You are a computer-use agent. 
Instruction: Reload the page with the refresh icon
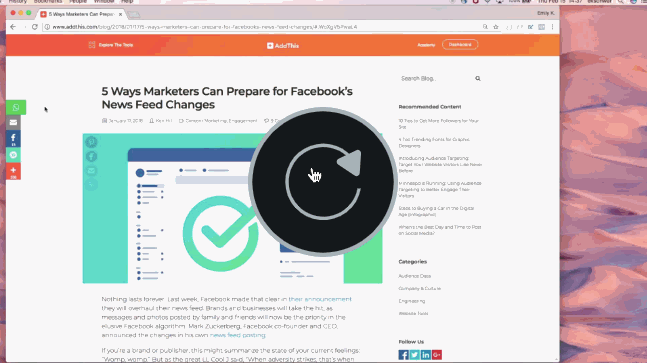(35, 27)
